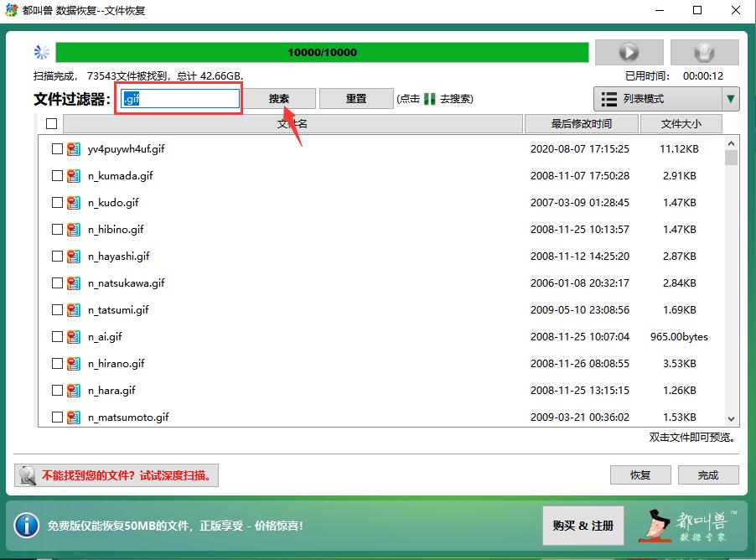Click the app logo icon in the title bar
This screenshot has height=560, width=756.
[12, 10]
